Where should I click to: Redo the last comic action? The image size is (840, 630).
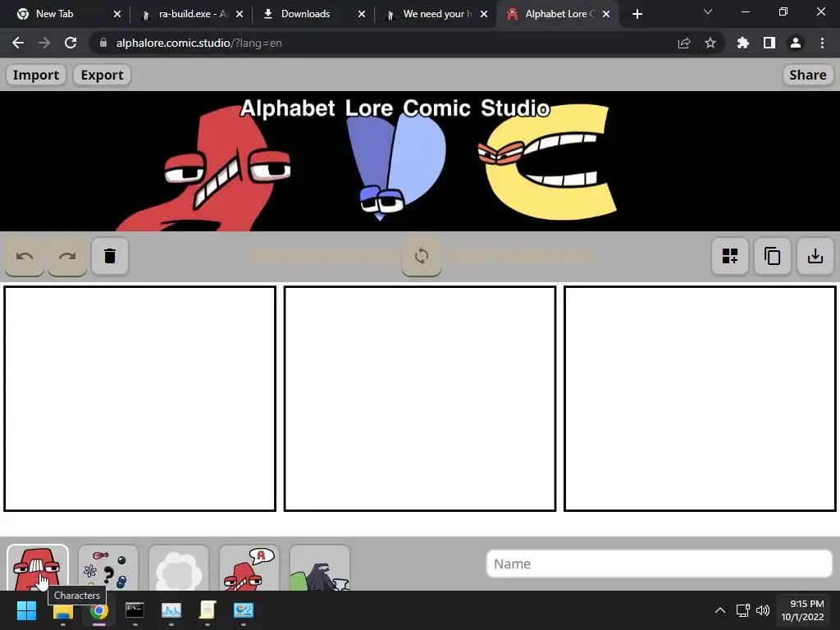click(67, 257)
